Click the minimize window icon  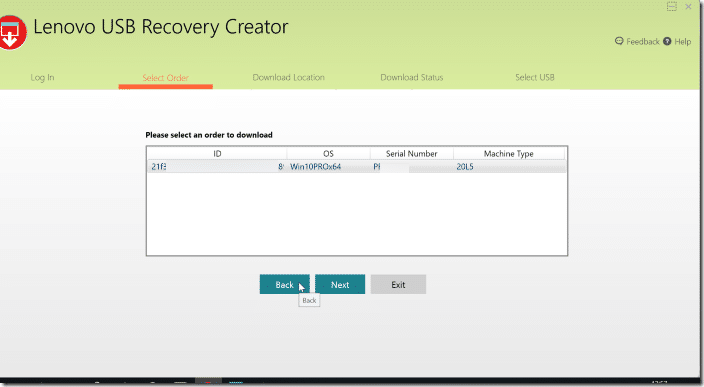(672, 6)
